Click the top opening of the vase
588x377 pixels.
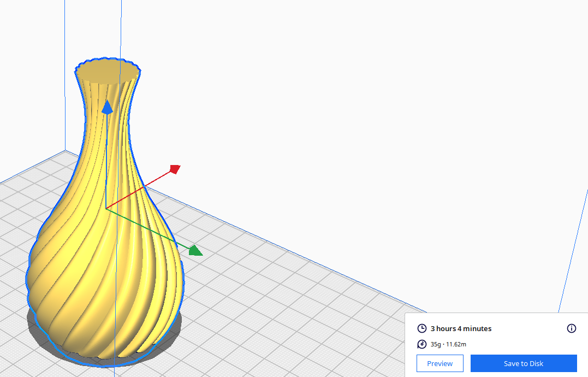(x=108, y=69)
